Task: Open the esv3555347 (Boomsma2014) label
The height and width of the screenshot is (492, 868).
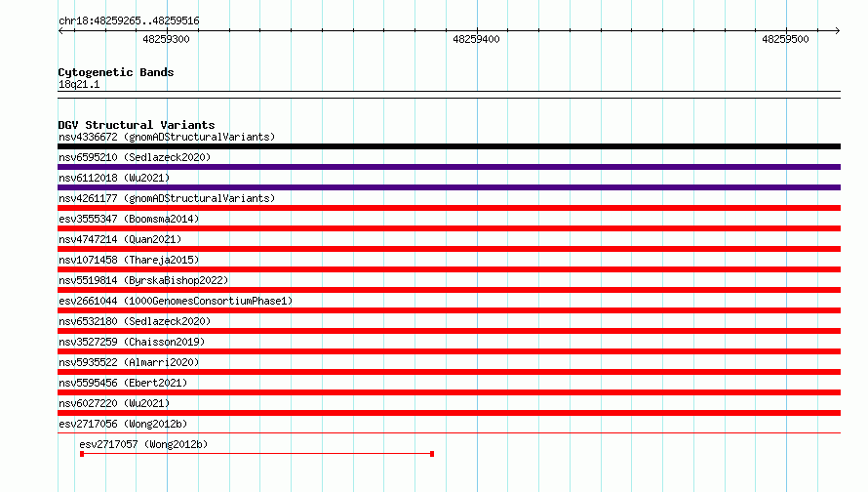Action: 129,219
